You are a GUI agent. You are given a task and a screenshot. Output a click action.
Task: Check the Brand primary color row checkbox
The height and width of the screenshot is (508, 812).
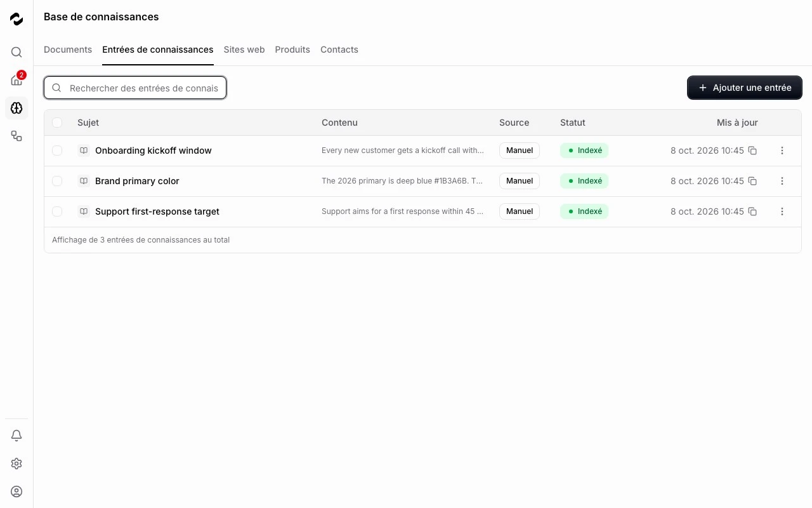point(57,181)
